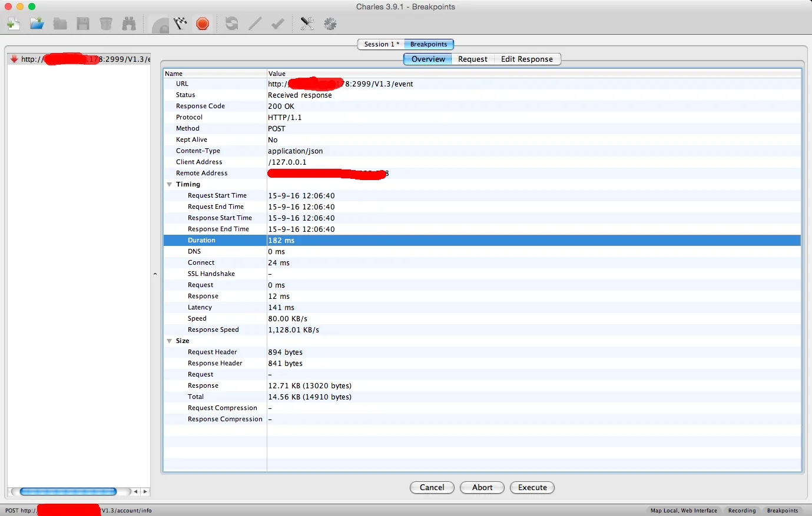Image resolution: width=812 pixels, height=516 pixels.
Task: Click the Abort button
Action: tap(482, 488)
